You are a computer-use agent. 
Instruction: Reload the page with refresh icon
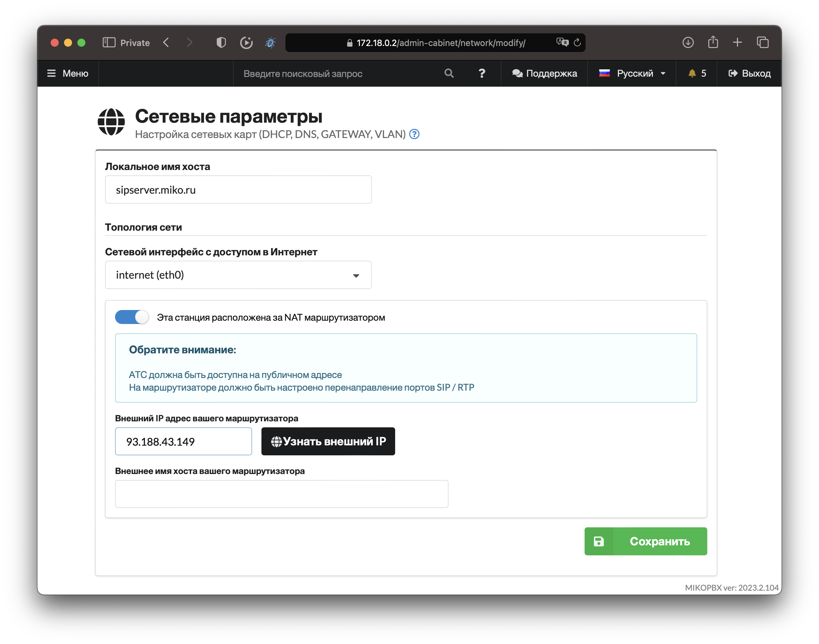[x=577, y=42]
